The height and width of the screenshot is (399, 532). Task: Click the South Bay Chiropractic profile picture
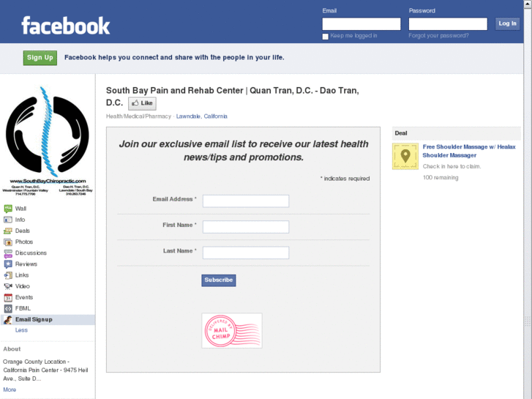point(48,141)
